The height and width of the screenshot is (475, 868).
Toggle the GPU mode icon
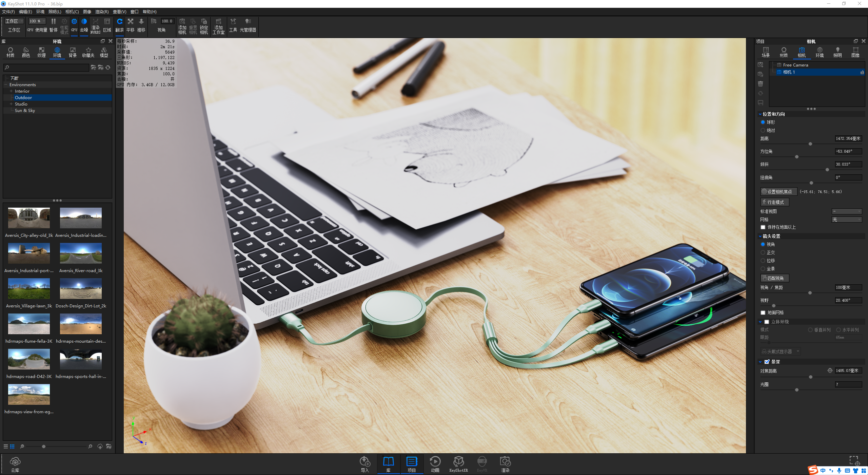point(74,25)
